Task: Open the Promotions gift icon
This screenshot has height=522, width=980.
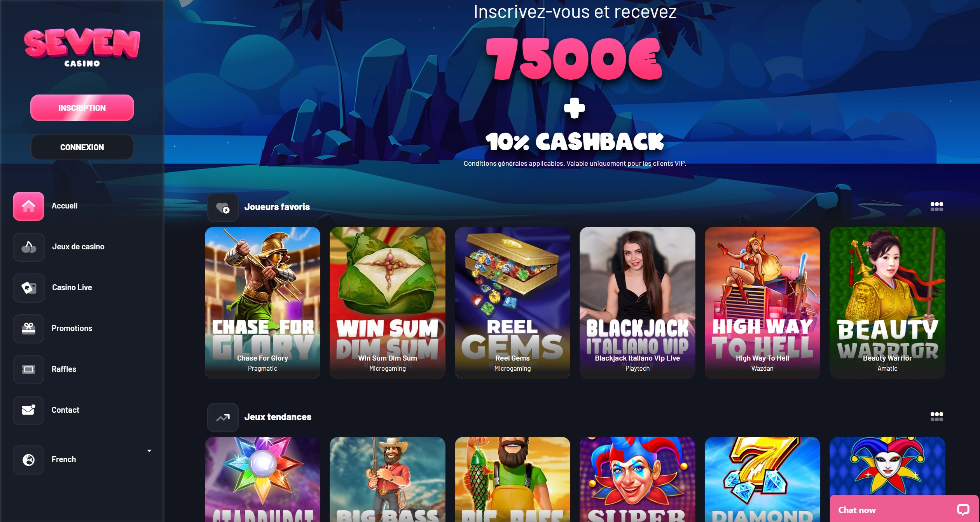Action: (x=28, y=329)
